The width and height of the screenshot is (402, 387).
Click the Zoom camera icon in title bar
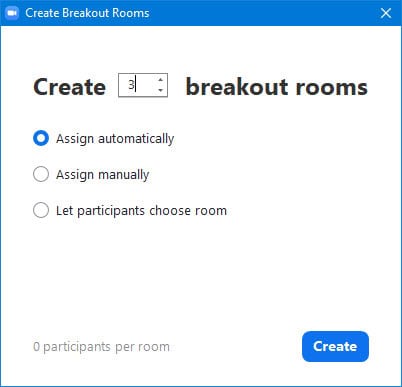(12, 13)
